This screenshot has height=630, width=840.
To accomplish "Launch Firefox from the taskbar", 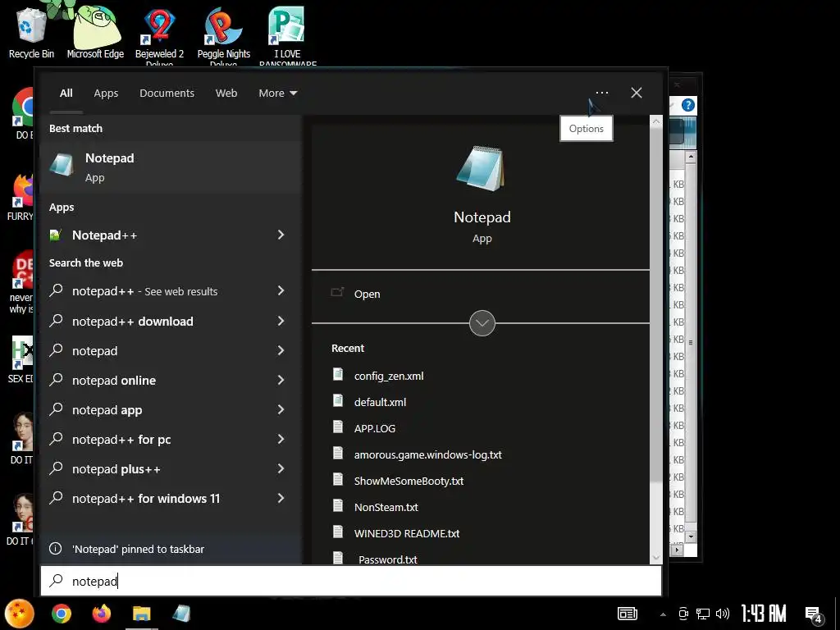I will click(101, 614).
